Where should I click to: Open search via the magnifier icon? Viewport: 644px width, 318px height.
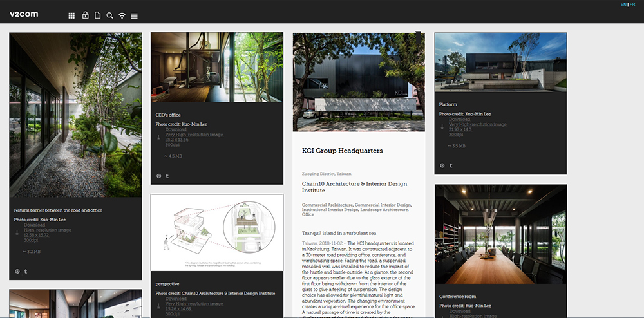(109, 15)
